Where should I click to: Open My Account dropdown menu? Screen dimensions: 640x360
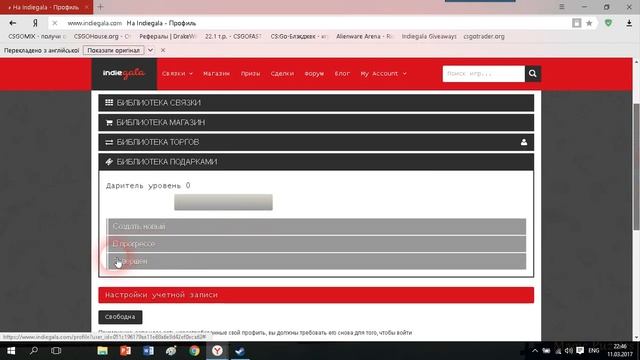pyautogui.click(x=383, y=73)
